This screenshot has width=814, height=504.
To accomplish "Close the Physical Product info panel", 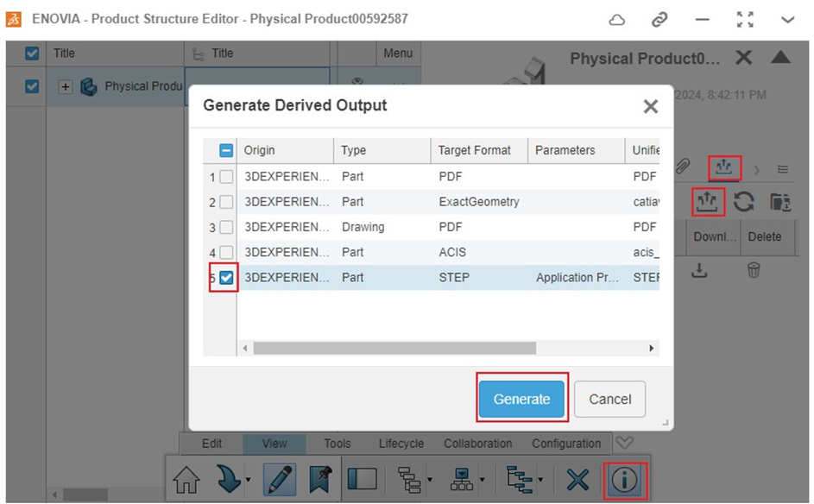I will (744, 57).
